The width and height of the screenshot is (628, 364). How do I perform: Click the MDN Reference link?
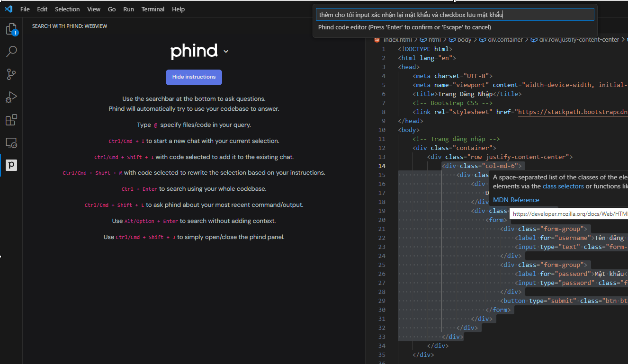click(516, 200)
